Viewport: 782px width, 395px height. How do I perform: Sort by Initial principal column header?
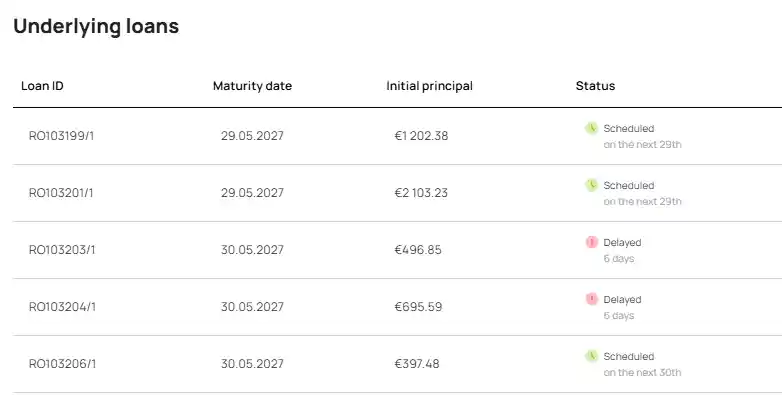[x=429, y=86]
